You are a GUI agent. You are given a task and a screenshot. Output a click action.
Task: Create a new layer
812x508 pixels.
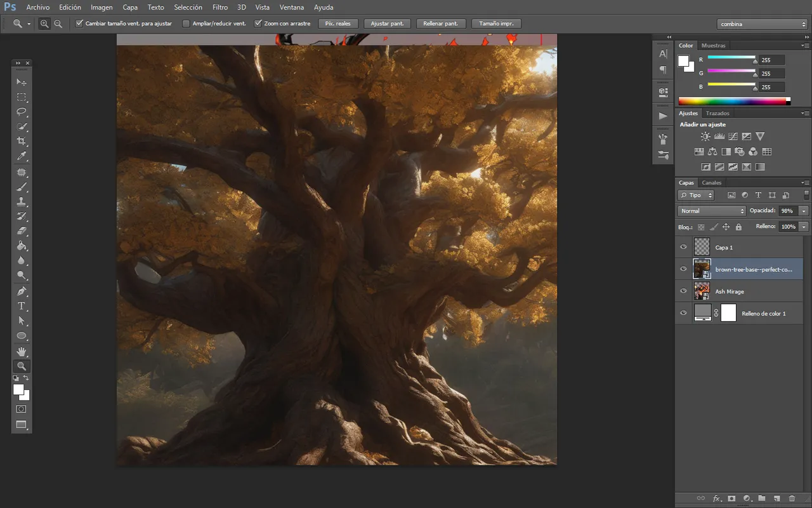tap(777, 498)
